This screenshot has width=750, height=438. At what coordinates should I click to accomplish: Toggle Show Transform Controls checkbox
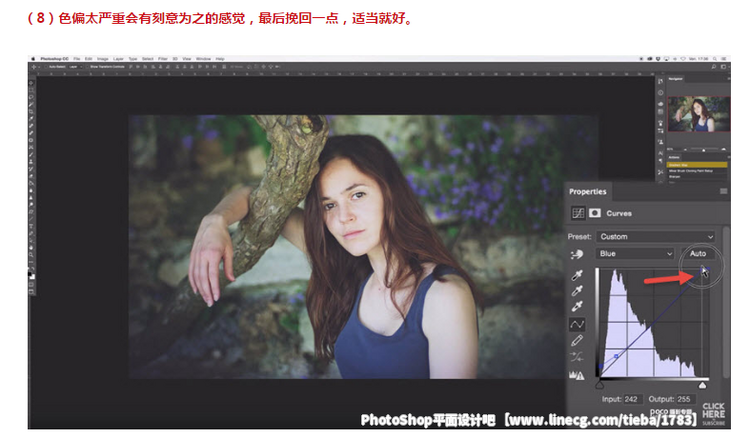pyautogui.click(x=88, y=67)
